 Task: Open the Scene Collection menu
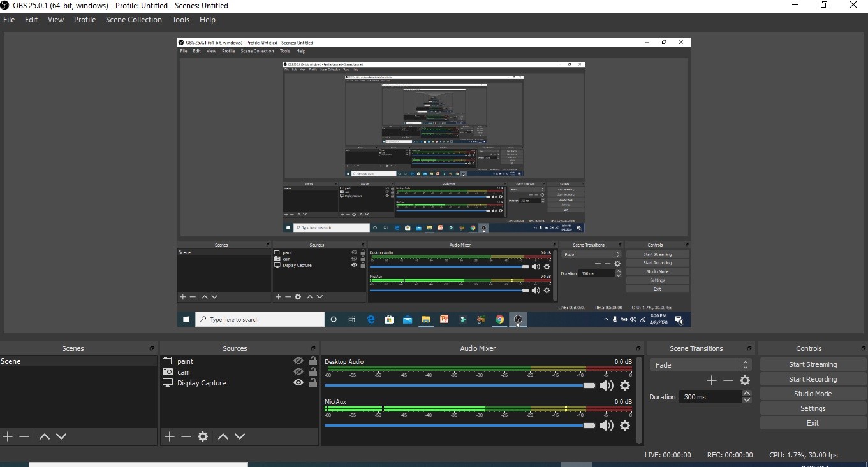click(134, 20)
